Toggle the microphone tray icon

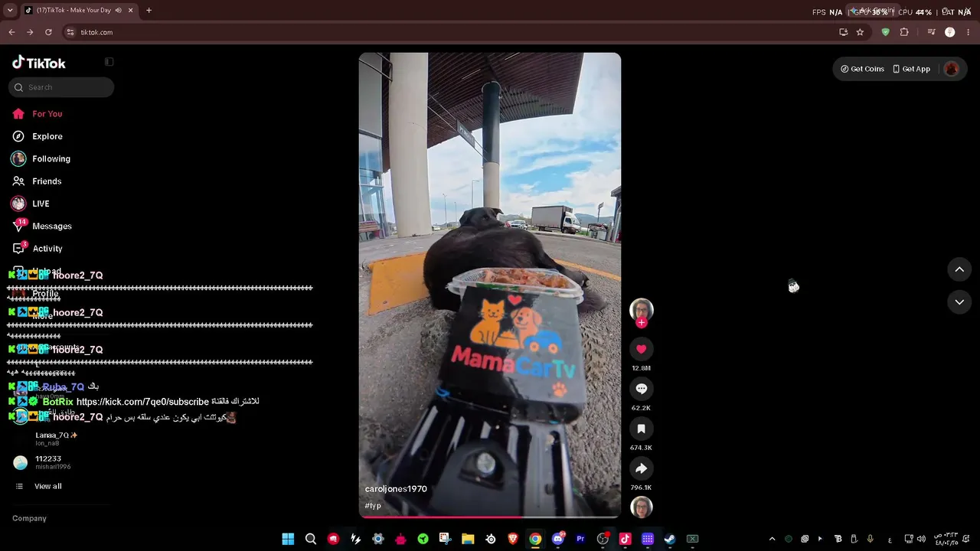click(x=871, y=539)
